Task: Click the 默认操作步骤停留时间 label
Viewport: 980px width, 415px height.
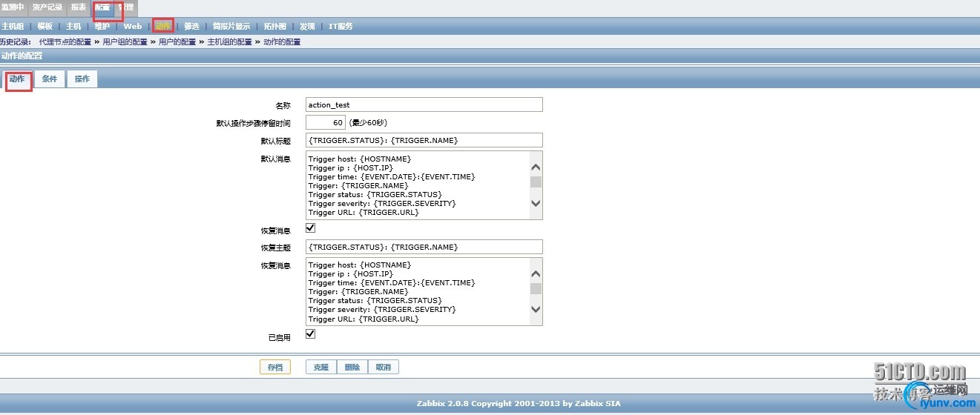Action: click(x=253, y=123)
